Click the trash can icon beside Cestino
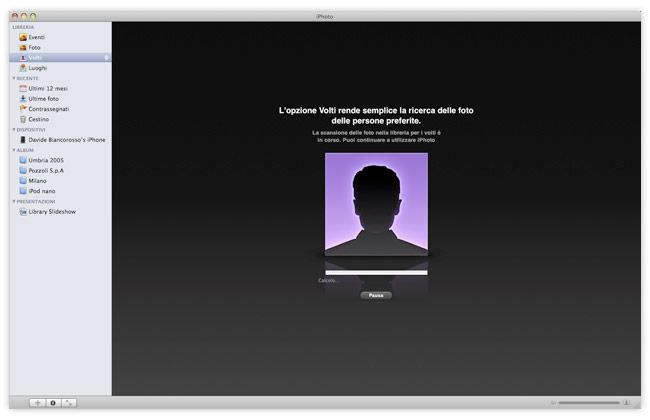 click(x=23, y=119)
